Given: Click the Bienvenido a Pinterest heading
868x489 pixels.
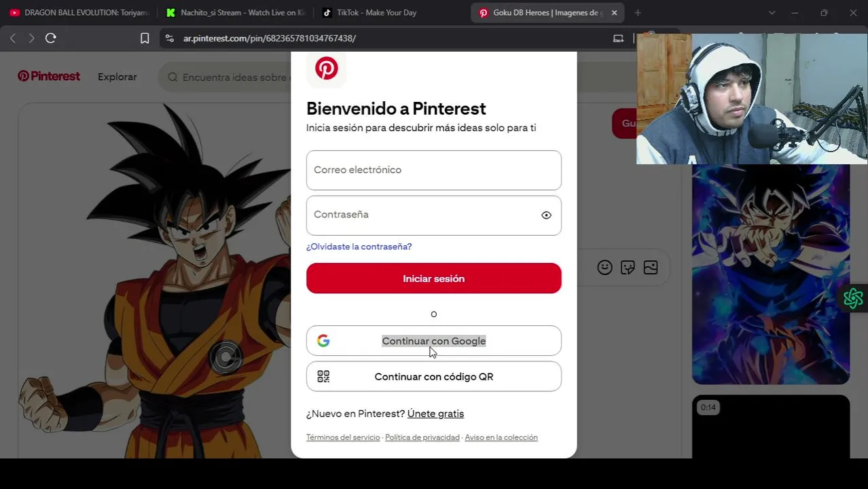Looking at the screenshot, I should 396,109.
